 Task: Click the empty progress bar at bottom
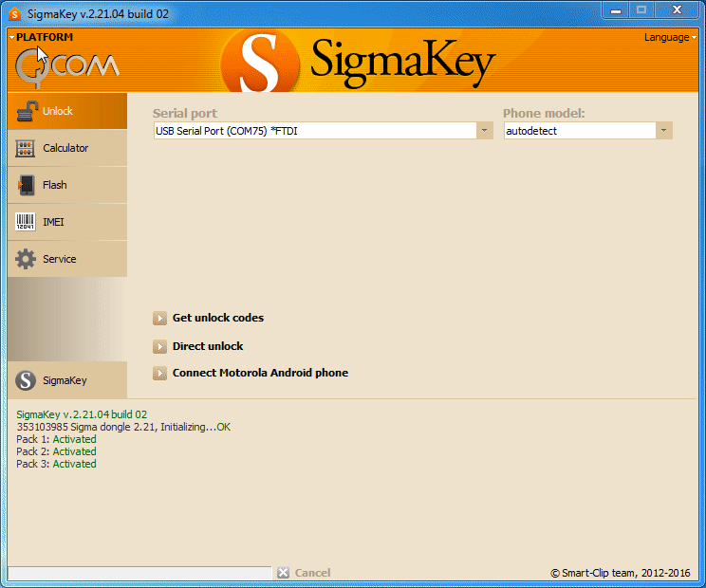coord(140,573)
